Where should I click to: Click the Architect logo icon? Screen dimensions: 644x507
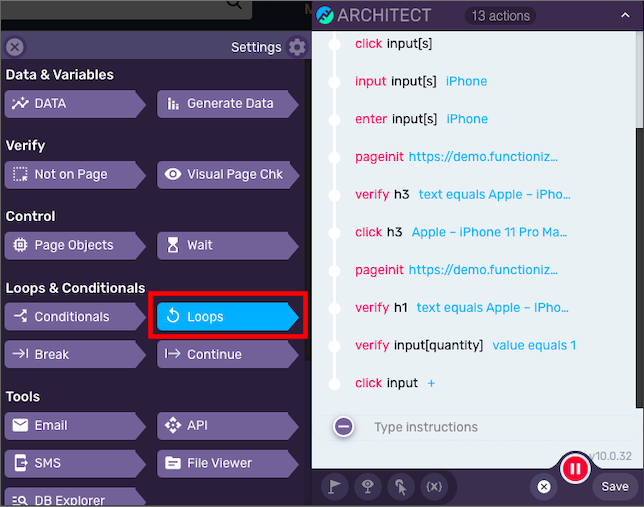tap(325, 15)
